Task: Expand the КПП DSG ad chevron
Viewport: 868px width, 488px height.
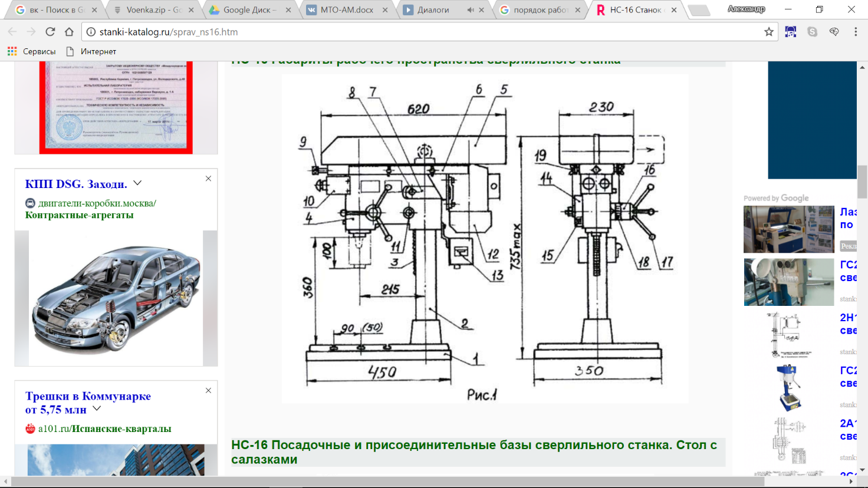Action: click(137, 183)
